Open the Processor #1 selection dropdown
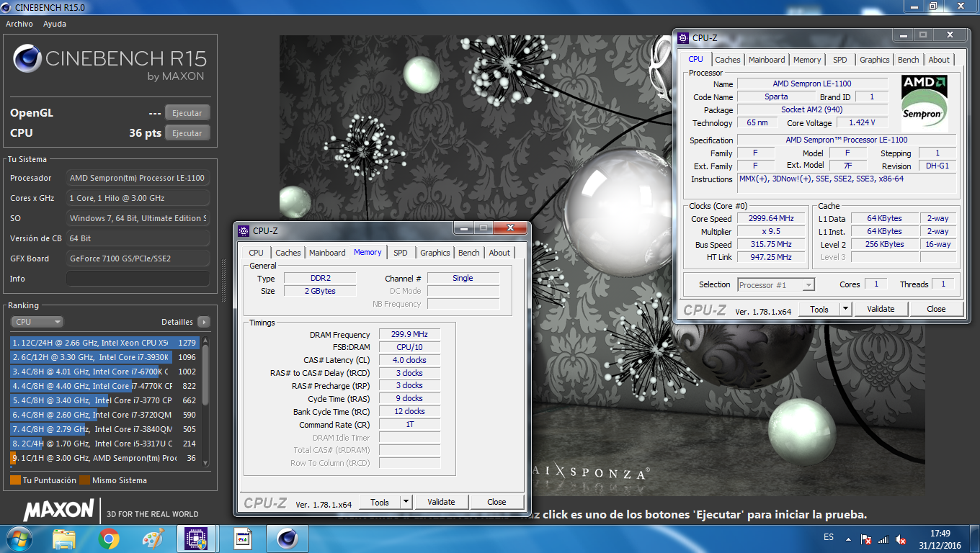This screenshot has height=553, width=980. pyautogui.click(x=776, y=285)
